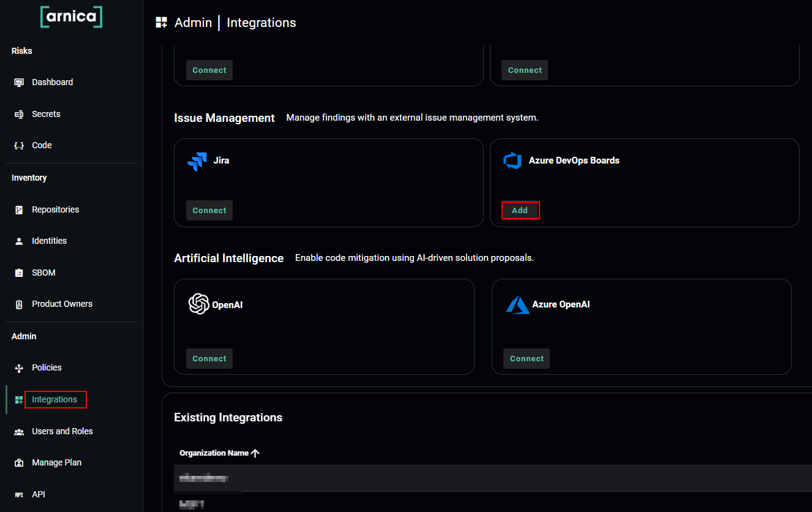The width and height of the screenshot is (812, 512).
Task: Click the Azure OpenAI logo
Action: pyautogui.click(x=517, y=305)
